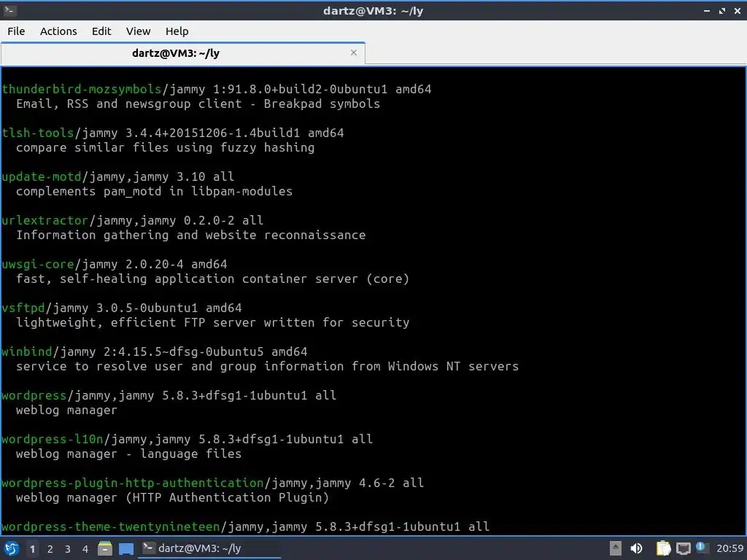The height and width of the screenshot is (560, 747).
Task: Click the text 'complements pam_motd in libpam-modules'
Action: coord(155,192)
